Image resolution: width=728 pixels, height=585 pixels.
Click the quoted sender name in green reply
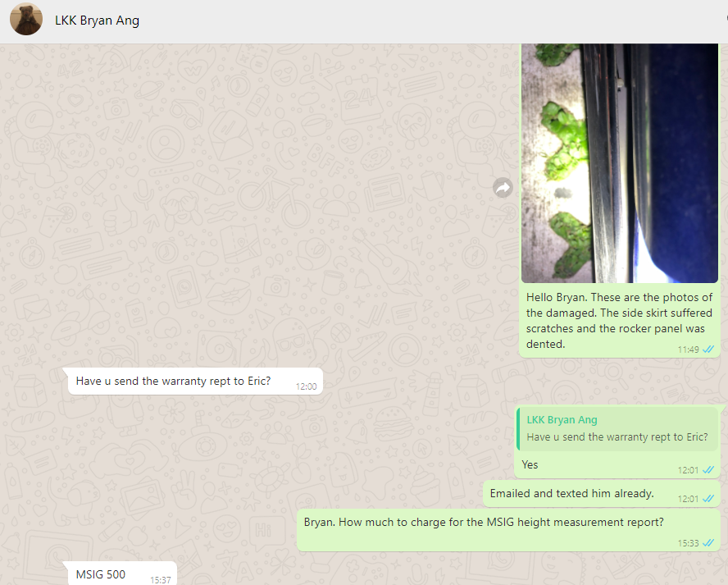(x=562, y=420)
